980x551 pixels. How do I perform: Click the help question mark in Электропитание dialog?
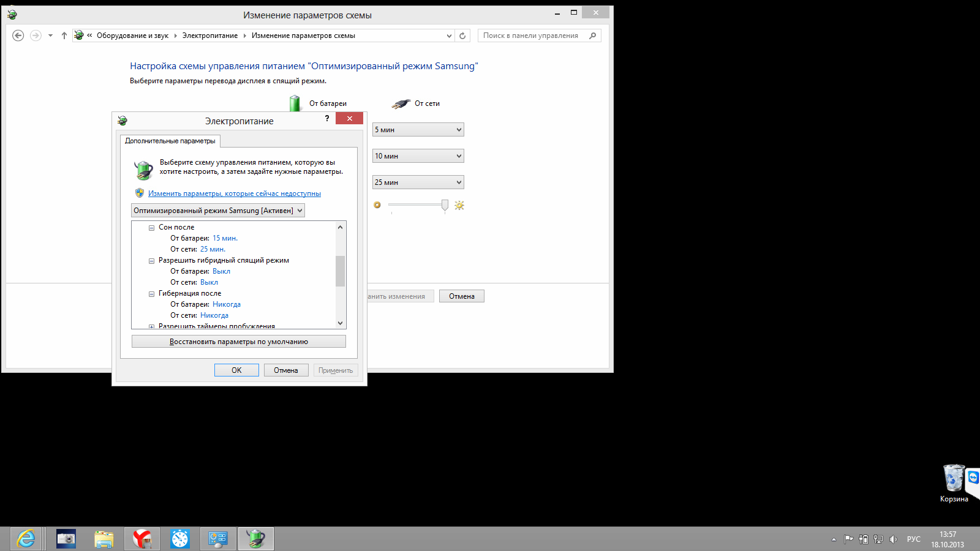pos(327,119)
